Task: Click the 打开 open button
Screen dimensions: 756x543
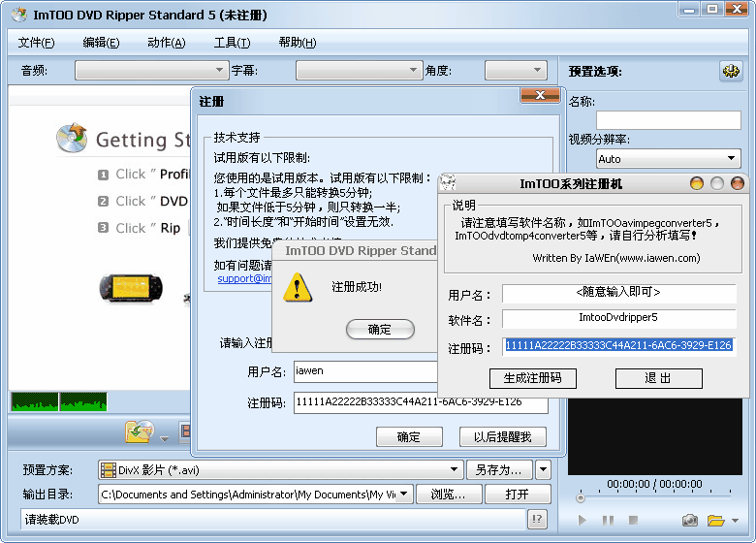Action: 518,495
